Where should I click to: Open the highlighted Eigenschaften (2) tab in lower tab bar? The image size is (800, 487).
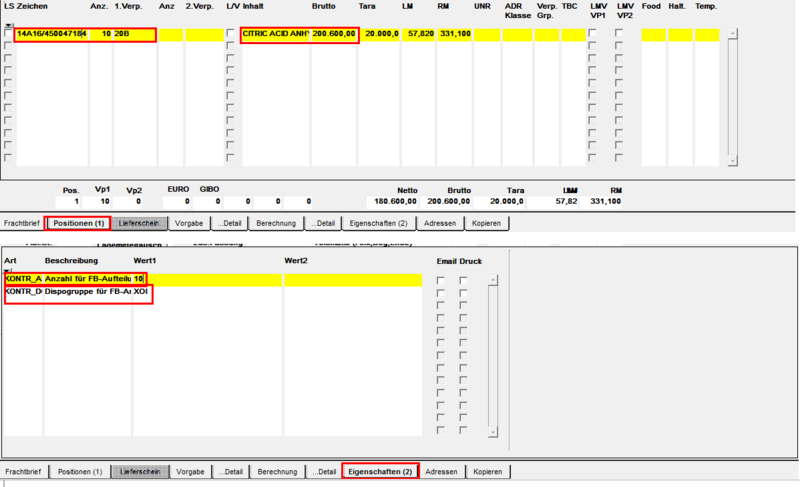point(380,472)
